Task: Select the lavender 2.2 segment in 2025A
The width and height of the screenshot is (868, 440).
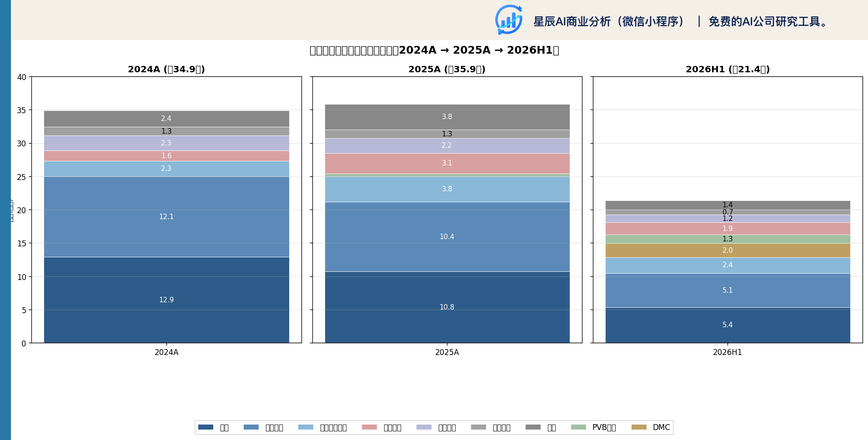Action: tap(447, 145)
